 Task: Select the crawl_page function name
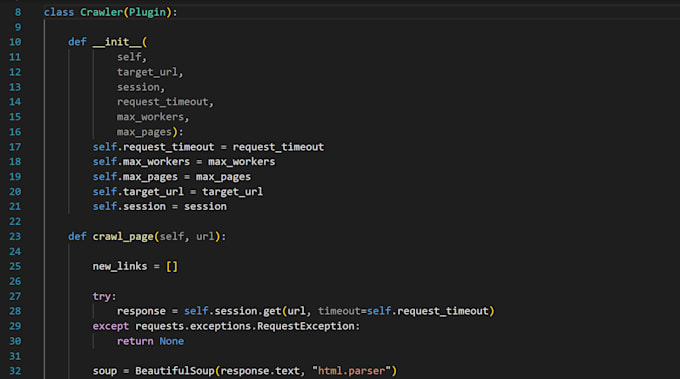click(x=123, y=237)
